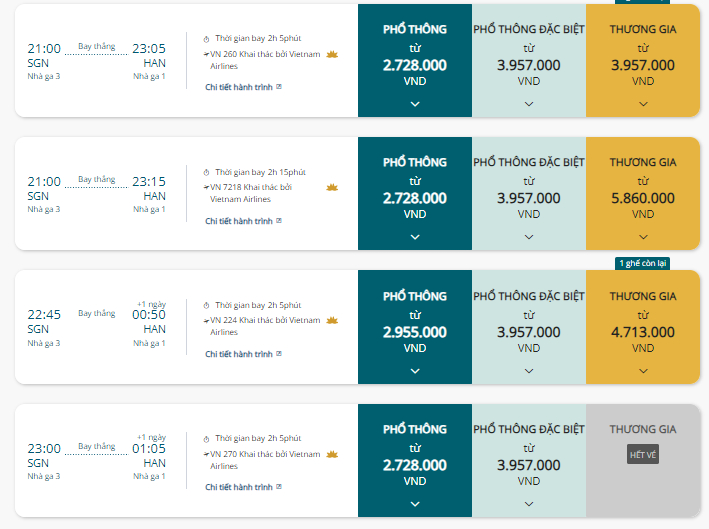Expand Thương Gia 5.860.000 VND fare options
This screenshot has height=529, width=709.
(x=643, y=237)
